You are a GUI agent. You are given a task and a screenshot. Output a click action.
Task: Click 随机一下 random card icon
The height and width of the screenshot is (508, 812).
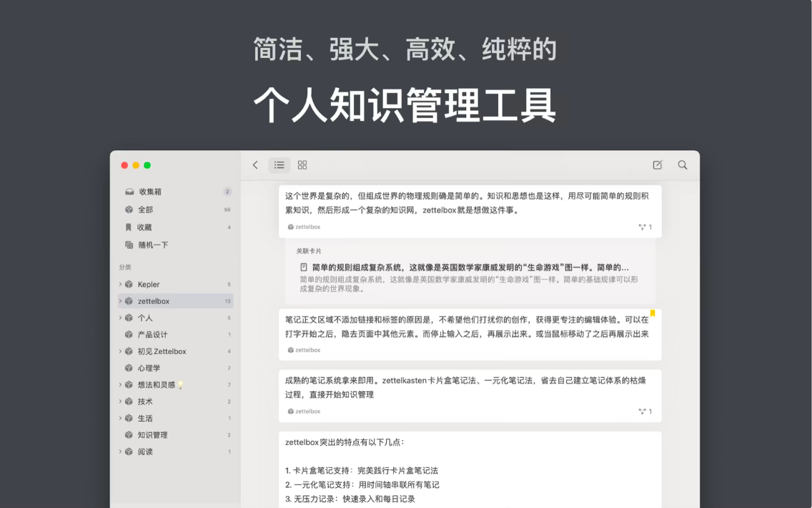[129, 245]
